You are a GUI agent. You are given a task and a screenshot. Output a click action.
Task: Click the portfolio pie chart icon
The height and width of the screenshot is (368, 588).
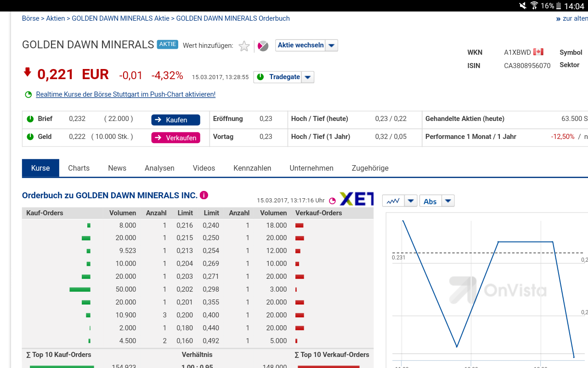click(263, 46)
